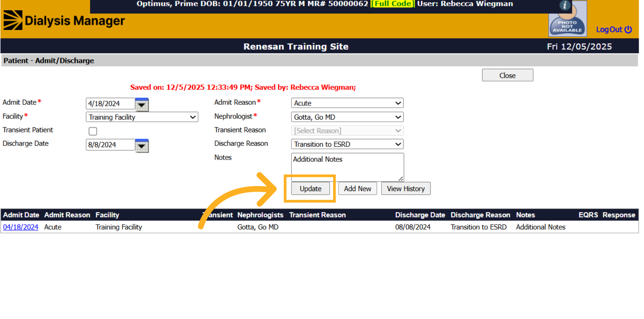Click the Renesan Training Site title
644x319 pixels.
296,46
